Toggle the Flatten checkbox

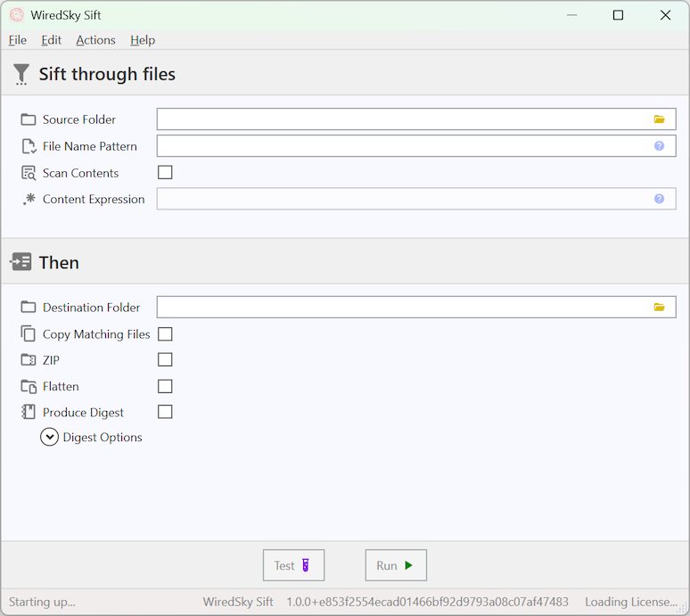165,386
